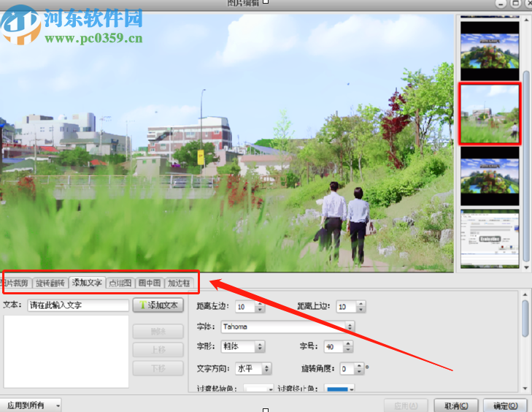Click the settings panel scrollbar handle
The image size is (532, 412).
[525, 318]
